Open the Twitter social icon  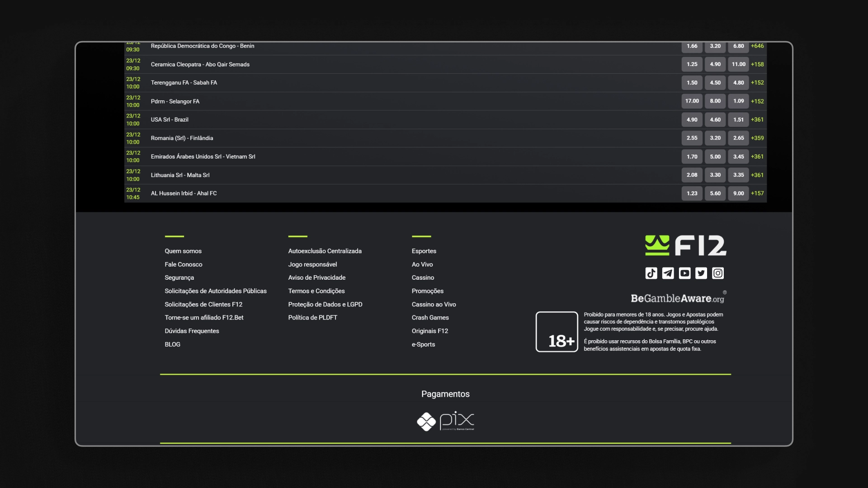click(x=701, y=273)
